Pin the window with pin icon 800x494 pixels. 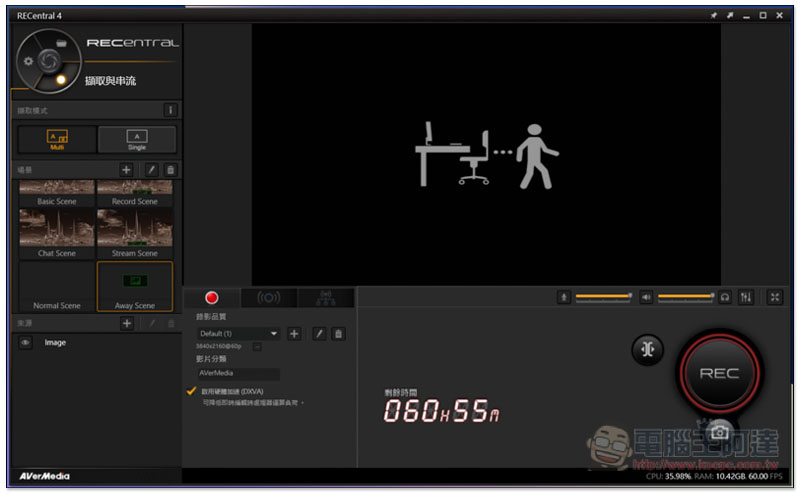[714, 15]
